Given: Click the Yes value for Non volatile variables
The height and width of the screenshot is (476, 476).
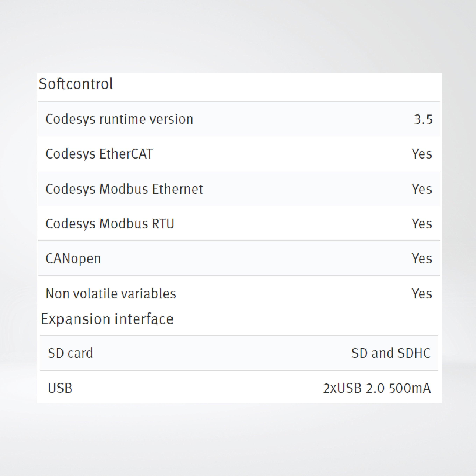Looking at the screenshot, I should point(422,294).
